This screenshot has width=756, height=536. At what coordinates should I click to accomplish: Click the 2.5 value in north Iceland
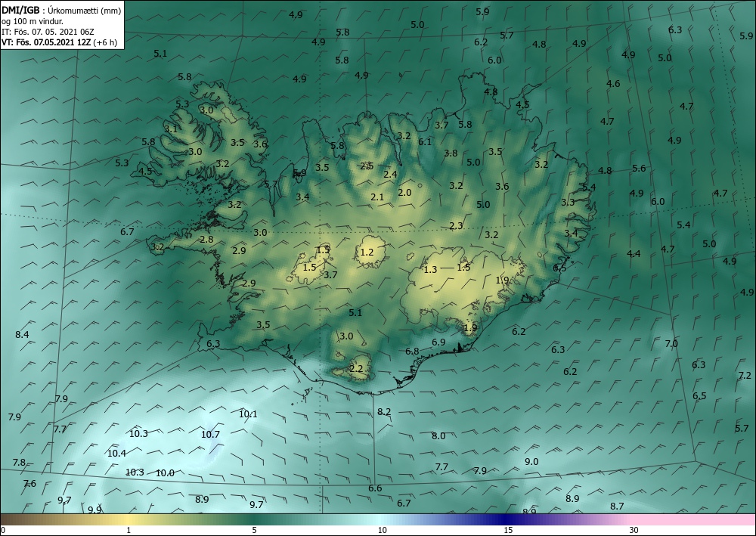pyautogui.click(x=367, y=166)
